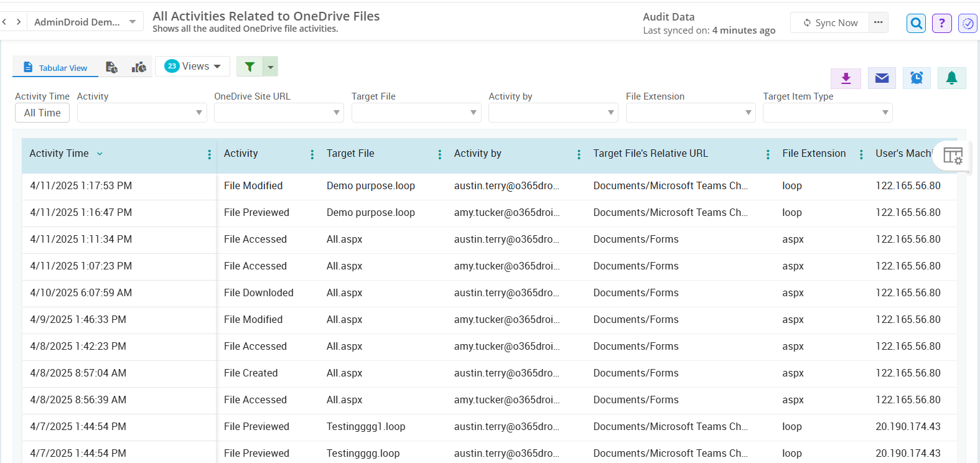Sort by Target File's Relative URL header
The width and height of the screenshot is (980, 463).
(x=650, y=154)
